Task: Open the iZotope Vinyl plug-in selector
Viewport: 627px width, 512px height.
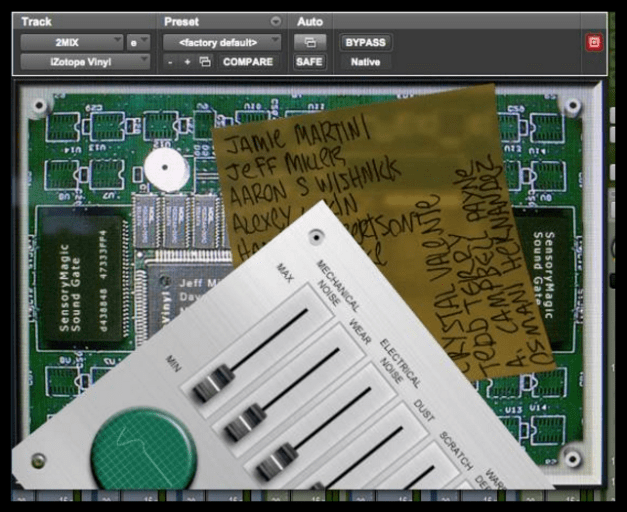Action: [x=84, y=62]
